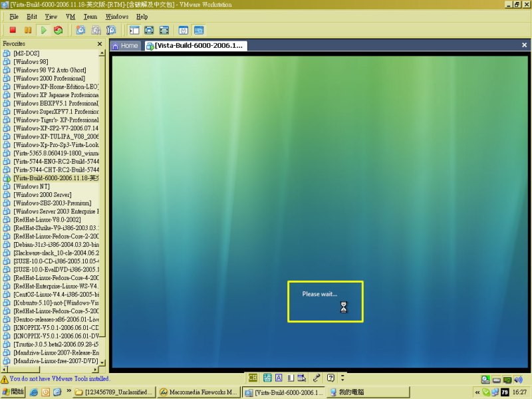Viewport: 532px width, 399px height.
Task: Click the red Power Off button
Action: pos(13,30)
